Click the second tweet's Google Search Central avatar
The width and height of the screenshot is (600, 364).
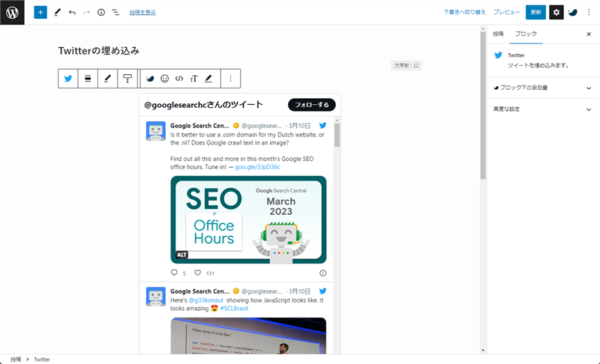(x=156, y=297)
